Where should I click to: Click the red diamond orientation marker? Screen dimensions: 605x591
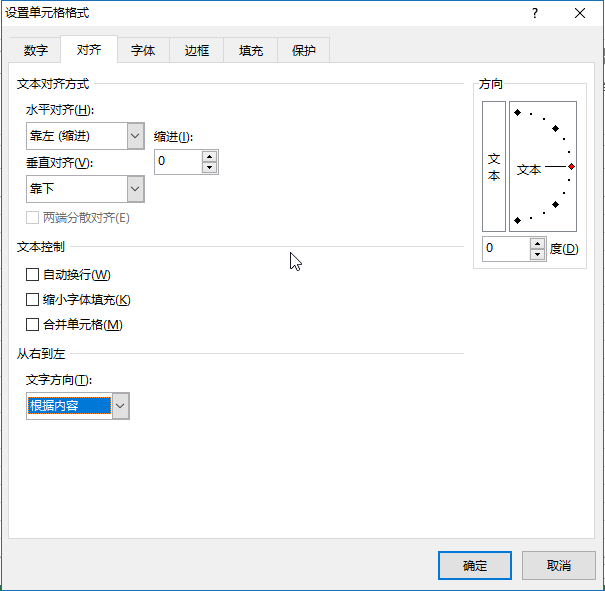click(x=571, y=167)
